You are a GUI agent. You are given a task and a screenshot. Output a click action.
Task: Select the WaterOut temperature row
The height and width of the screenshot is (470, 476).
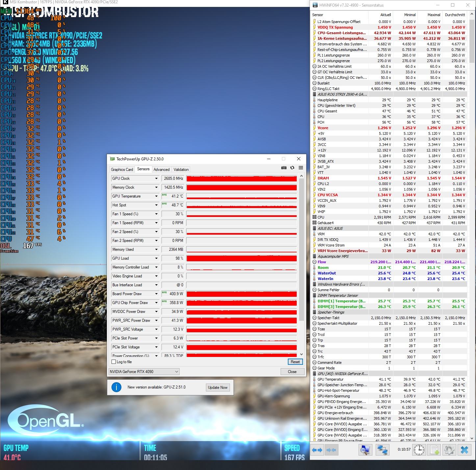coord(389,273)
